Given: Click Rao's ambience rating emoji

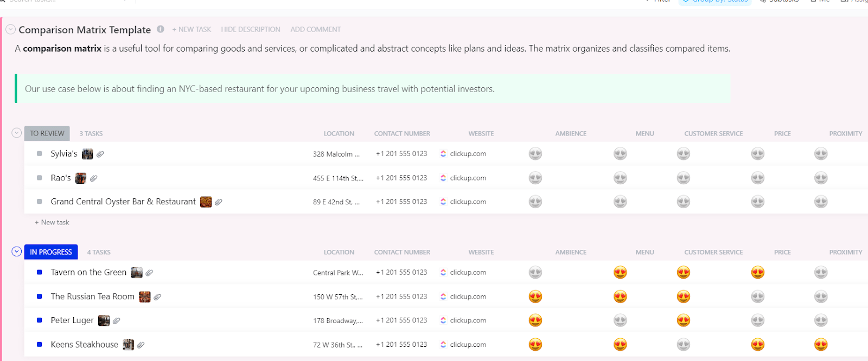Looking at the screenshot, I should click(535, 178).
